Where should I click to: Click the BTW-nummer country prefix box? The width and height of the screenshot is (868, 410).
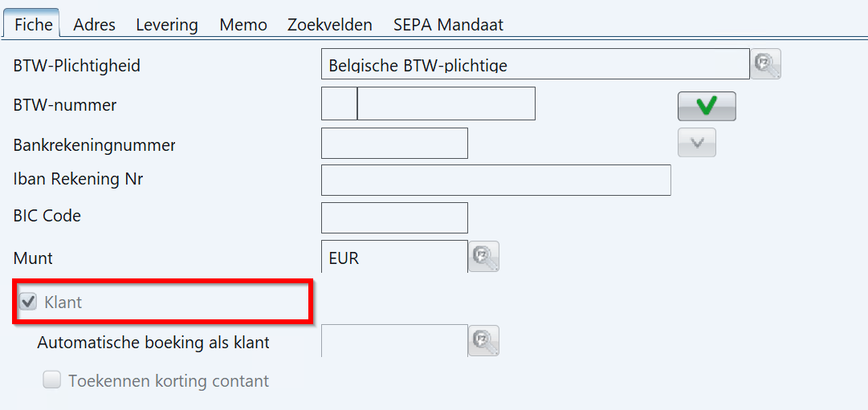(339, 104)
